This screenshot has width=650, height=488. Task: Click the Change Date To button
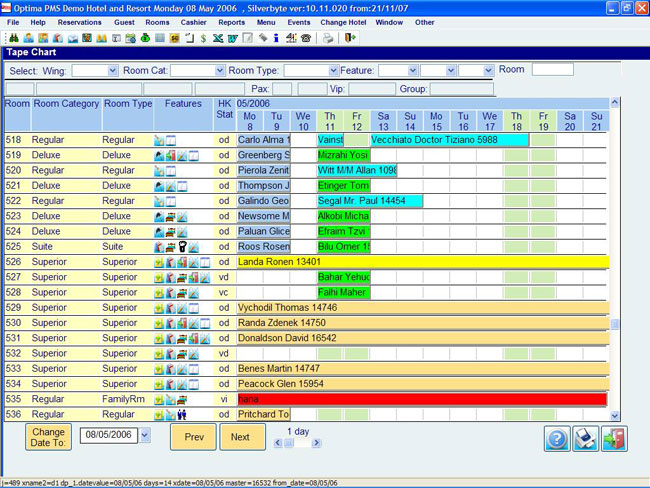tap(49, 437)
